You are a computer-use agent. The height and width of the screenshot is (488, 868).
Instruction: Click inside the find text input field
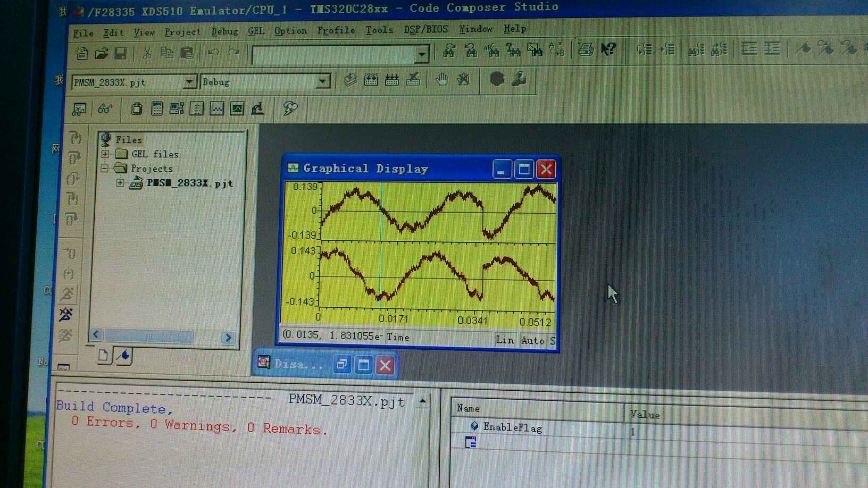point(333,54)
